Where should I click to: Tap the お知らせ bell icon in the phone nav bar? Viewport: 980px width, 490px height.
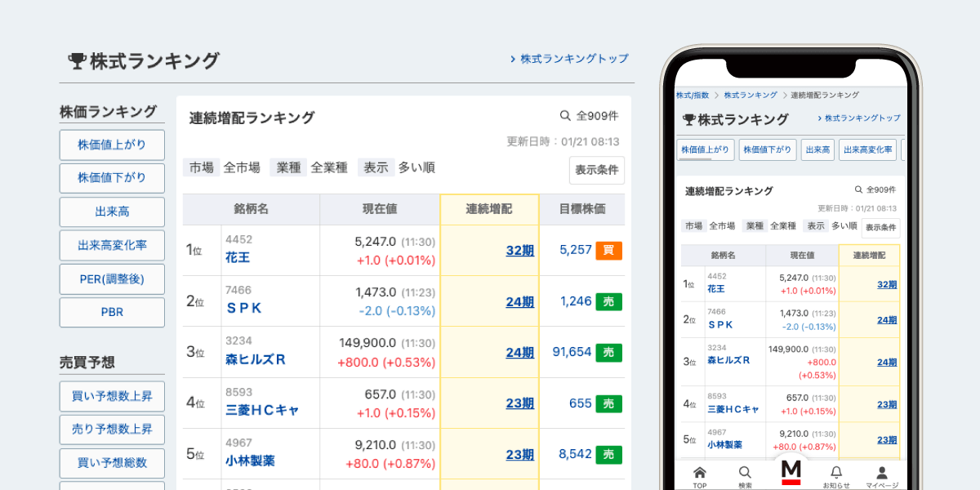point(836,472)
